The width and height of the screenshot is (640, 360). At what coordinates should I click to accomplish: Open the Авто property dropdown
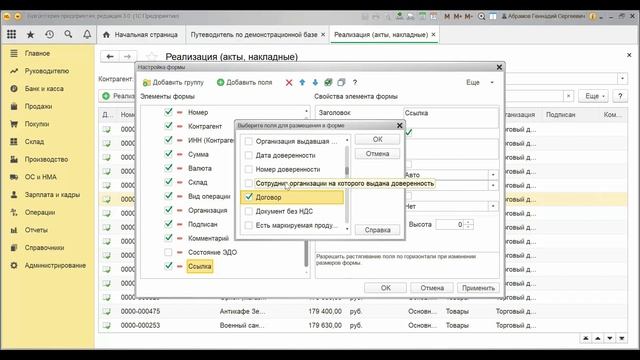coord(493,175)
